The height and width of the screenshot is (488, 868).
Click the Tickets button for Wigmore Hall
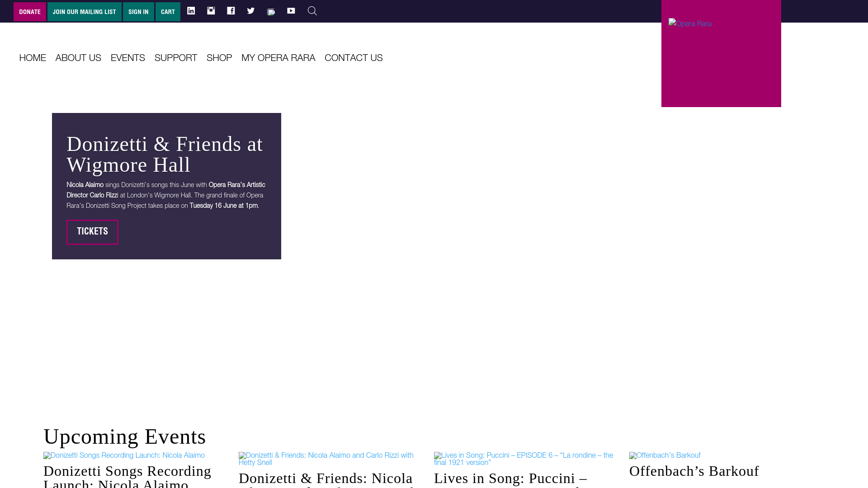tap(92, 232)
